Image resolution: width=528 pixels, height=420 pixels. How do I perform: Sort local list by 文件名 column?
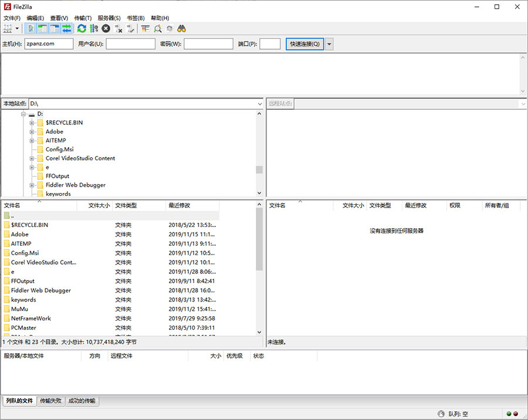[x=39, y=205]
